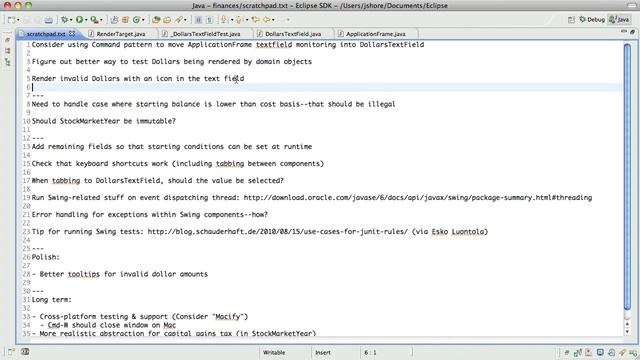The height and width of the screenshot is (360, 640).
Task: Switch to the DollarsTextField.java tab
Action: (293, 34)
